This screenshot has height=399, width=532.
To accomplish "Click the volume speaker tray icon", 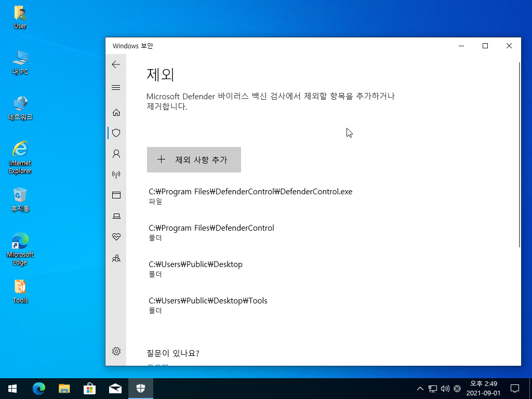I will click(x=445, y=389).
